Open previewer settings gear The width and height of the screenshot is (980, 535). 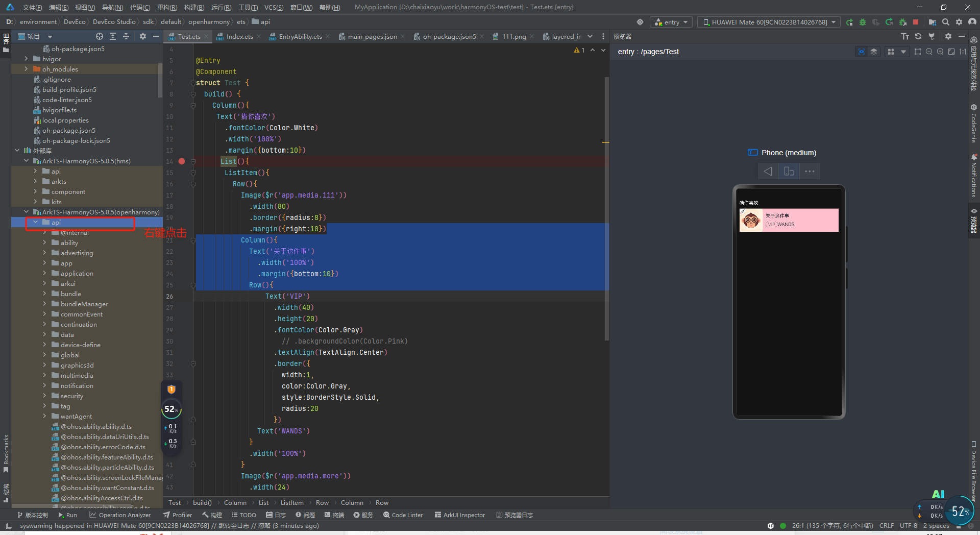pos(948,36)
